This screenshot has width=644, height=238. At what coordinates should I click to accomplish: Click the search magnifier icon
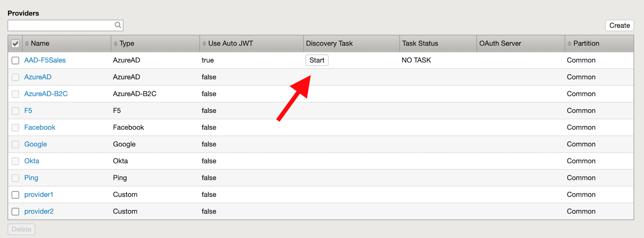(118, 25)
